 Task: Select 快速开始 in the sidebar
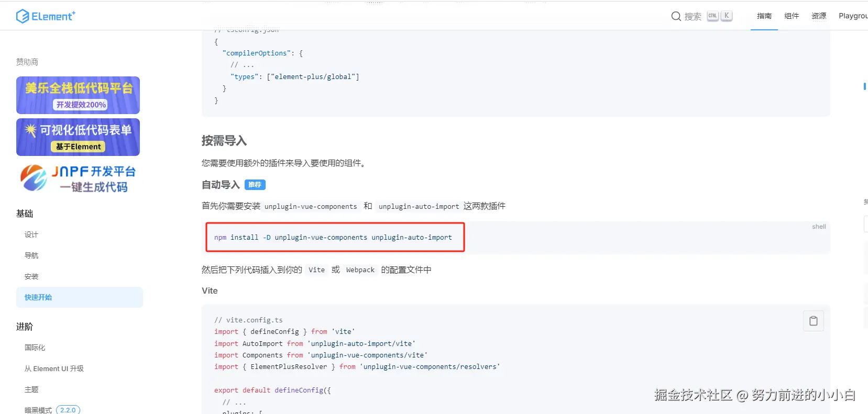pos(38,297)
